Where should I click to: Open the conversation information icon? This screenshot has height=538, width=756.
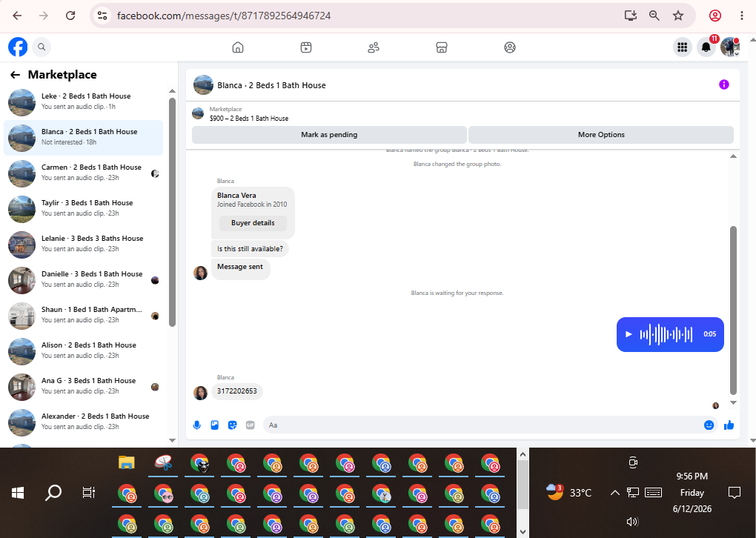723,84
